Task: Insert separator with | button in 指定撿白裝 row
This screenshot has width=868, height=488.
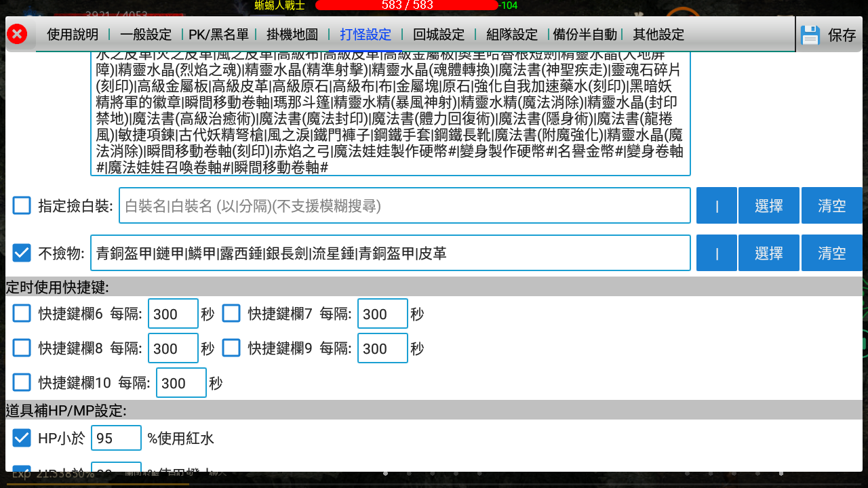Action: tap(717, 205)
